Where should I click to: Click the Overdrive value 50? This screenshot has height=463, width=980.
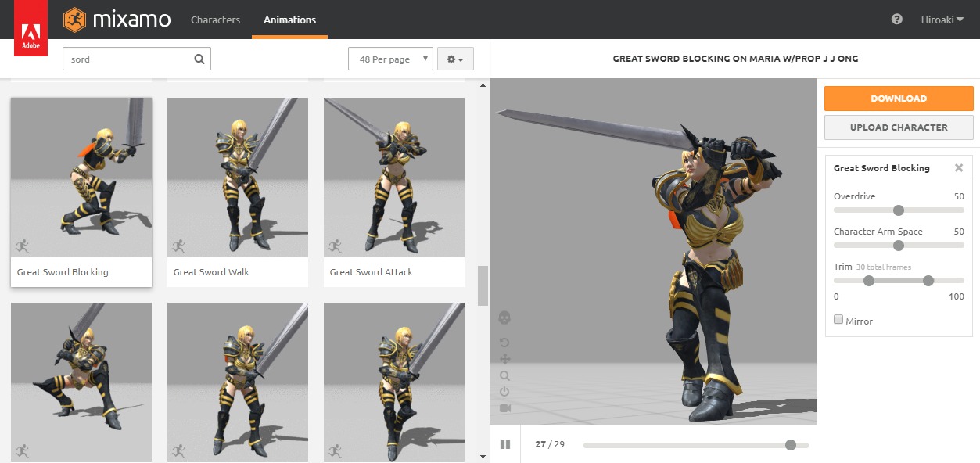pyautogui.click(x=959, y=196)
